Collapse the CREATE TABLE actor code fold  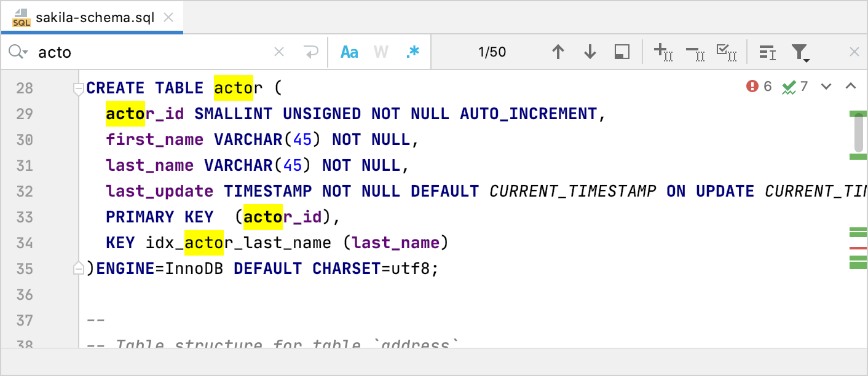(x=78, y=88)
